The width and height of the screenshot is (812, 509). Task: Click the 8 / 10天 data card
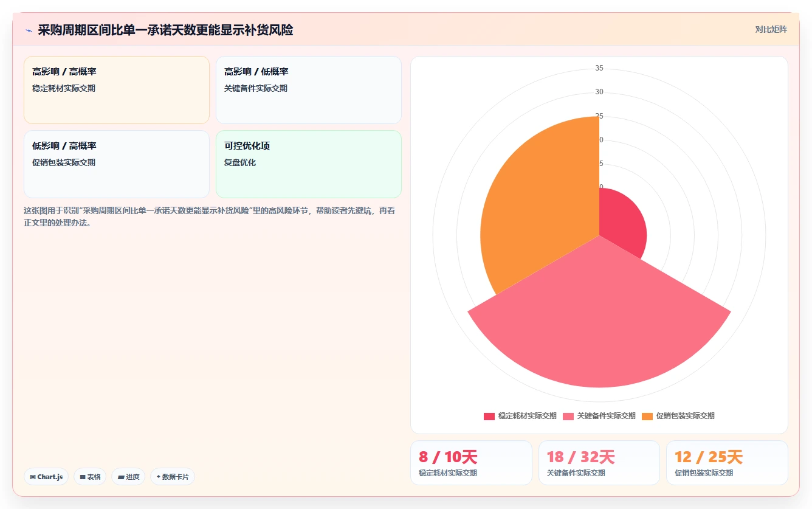472,463
